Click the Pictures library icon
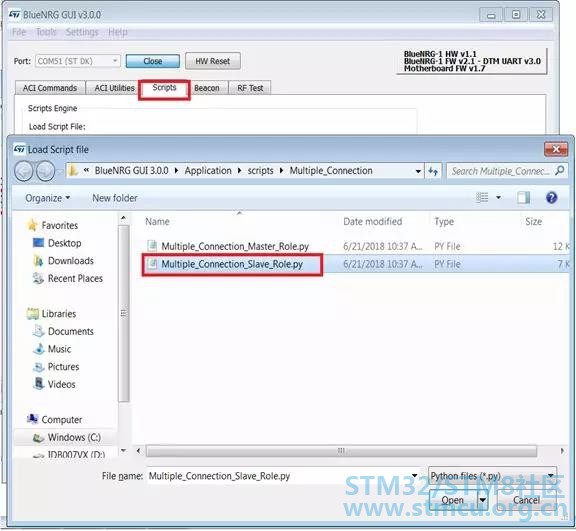The width and height of the screenshot is (576, 531). tap(38, 366)
